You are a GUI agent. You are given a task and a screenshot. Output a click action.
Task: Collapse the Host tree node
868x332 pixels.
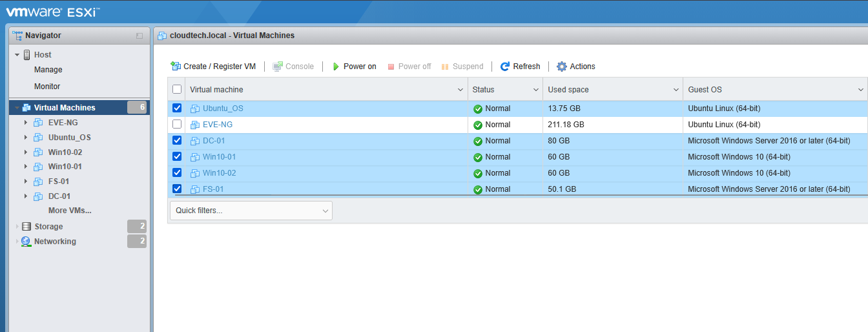tap(17, 55)
